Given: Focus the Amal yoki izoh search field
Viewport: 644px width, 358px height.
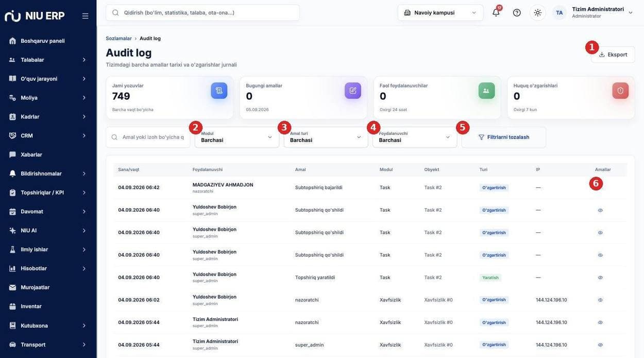Looking at the screenshot, I should coord(148,137).
